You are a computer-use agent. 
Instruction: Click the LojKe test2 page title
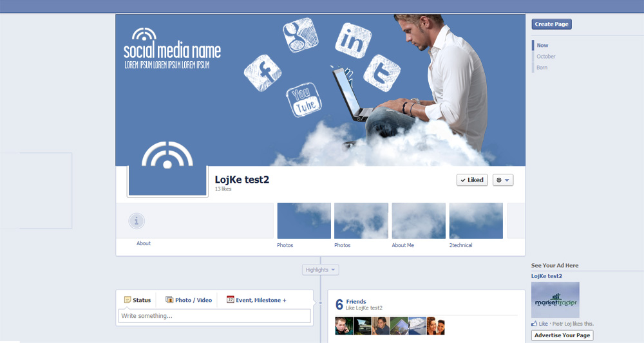[242, 180]
